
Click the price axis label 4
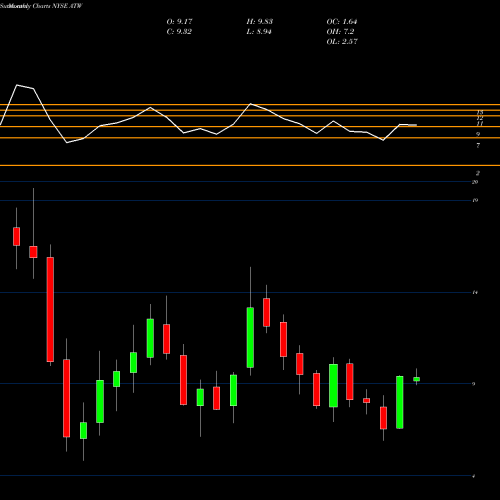click(x=474, y=476)
